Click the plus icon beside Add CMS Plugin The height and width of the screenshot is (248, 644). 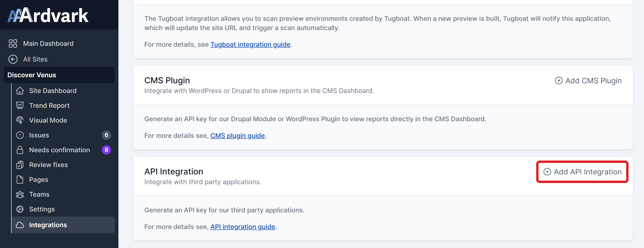(x=559, y=81)
